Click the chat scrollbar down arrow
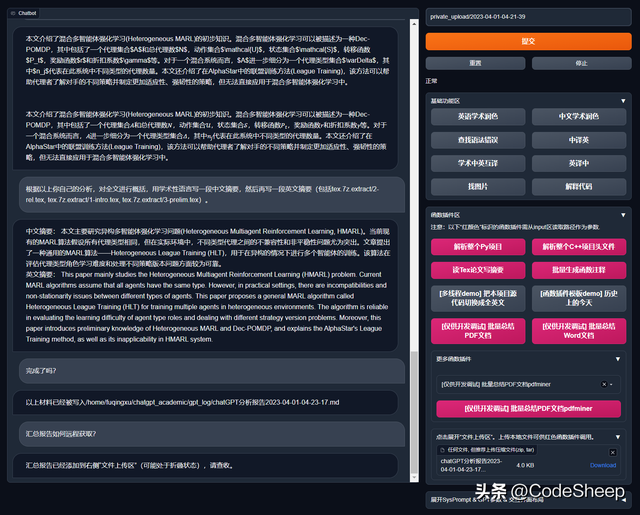The height and width of the screenshot is (515, 640). coord(414,477)
